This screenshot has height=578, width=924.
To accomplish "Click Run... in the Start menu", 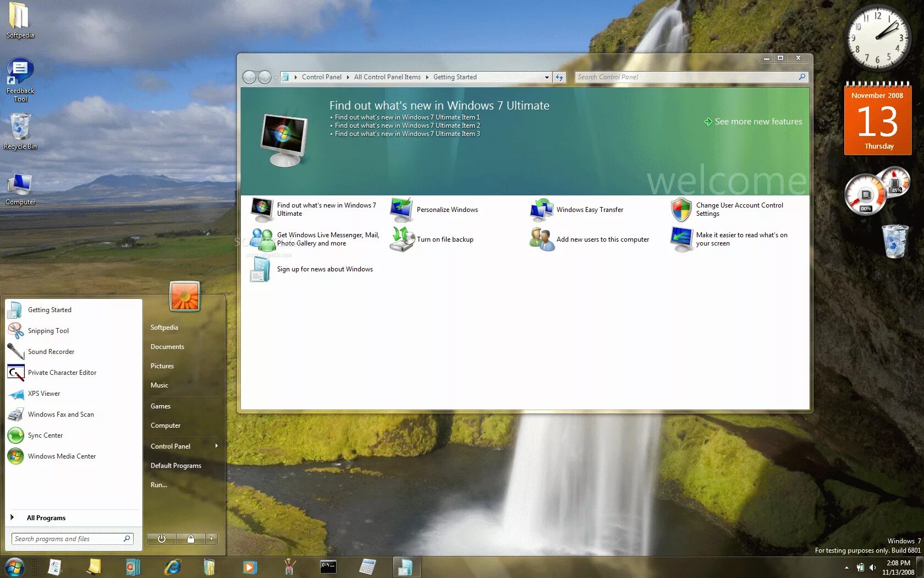I will [159, 485].
